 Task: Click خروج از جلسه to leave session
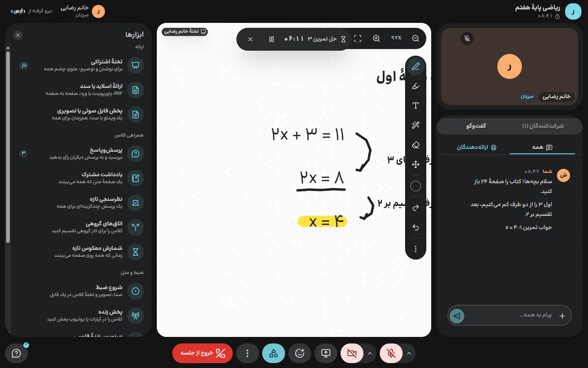(x=203, y=353)
